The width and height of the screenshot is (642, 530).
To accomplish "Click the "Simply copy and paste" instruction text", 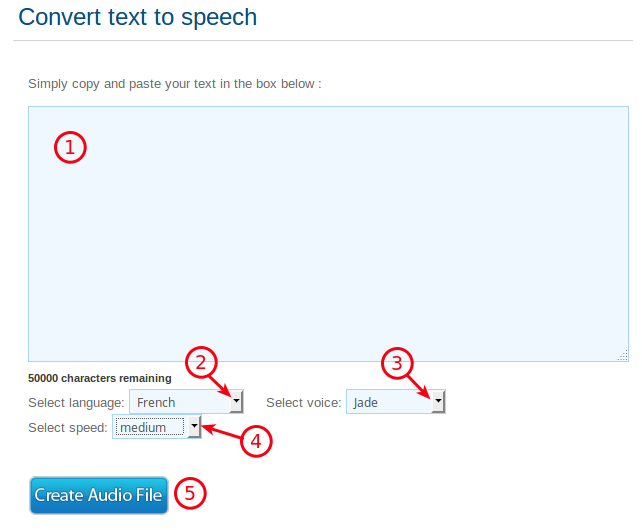I will tap(174, 84).
